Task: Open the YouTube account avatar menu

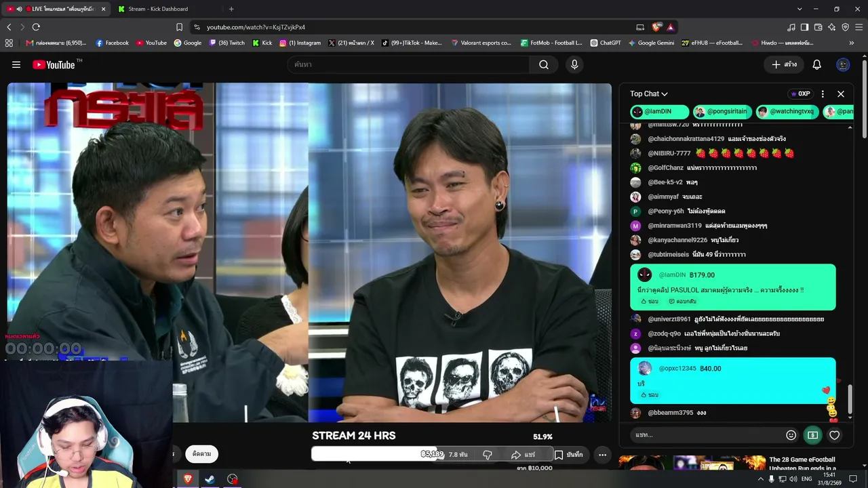Action: click(843, 64)
